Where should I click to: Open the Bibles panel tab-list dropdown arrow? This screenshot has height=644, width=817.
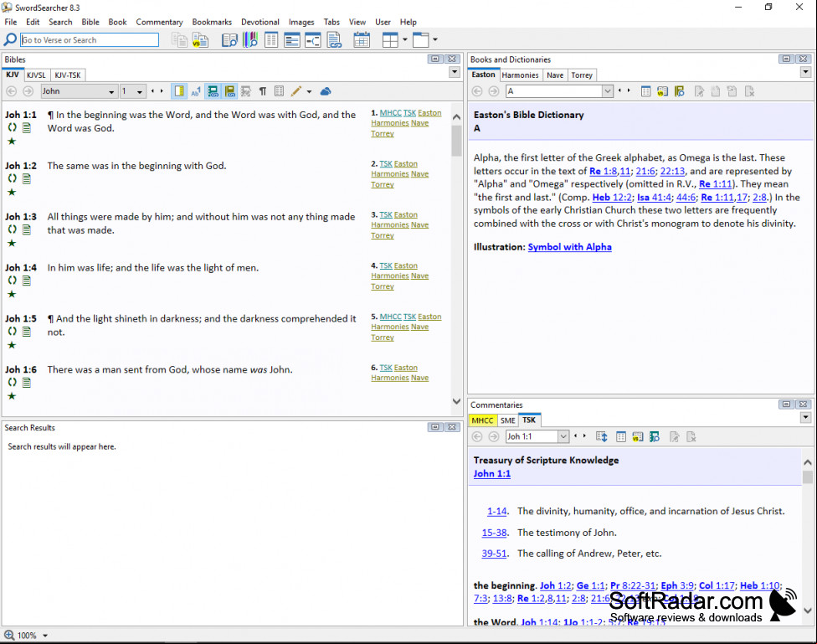click(x=455, y=72)
